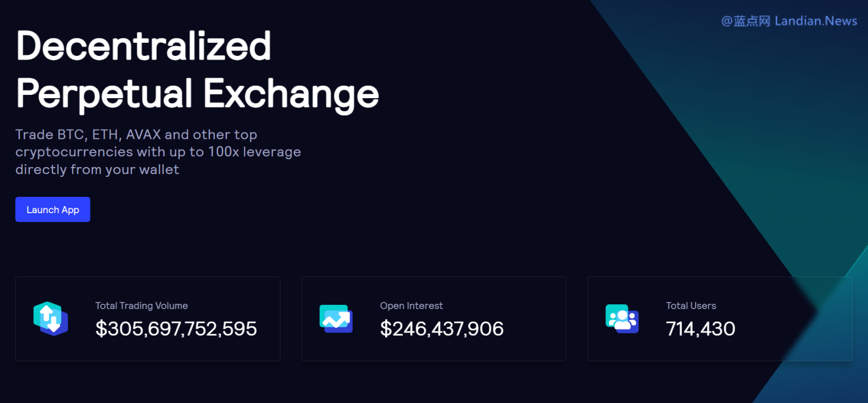Click the open interest chart icon
868x403 pixels.
pos(336,319)
